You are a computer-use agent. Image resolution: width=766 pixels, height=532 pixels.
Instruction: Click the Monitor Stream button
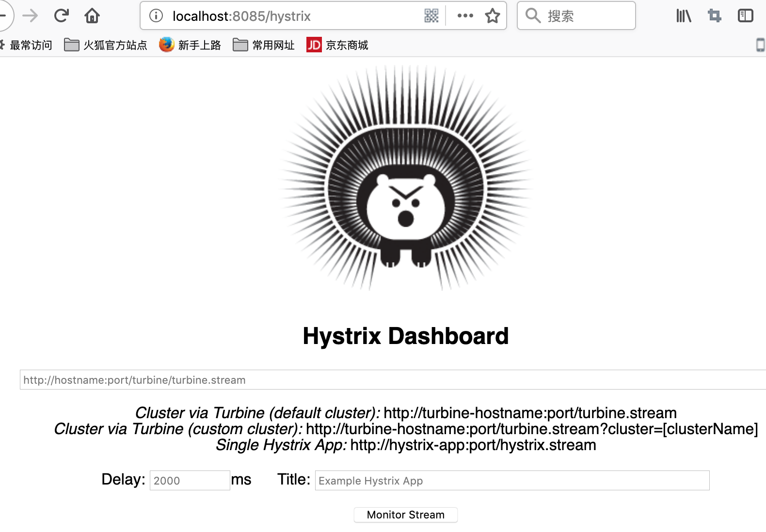[x=405, y=515]
